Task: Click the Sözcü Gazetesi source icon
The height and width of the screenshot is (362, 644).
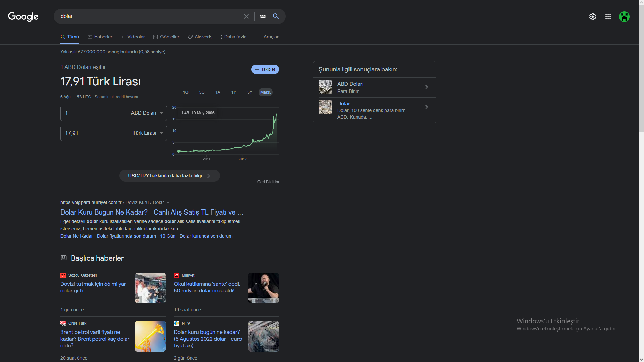Action: [63, 275]
